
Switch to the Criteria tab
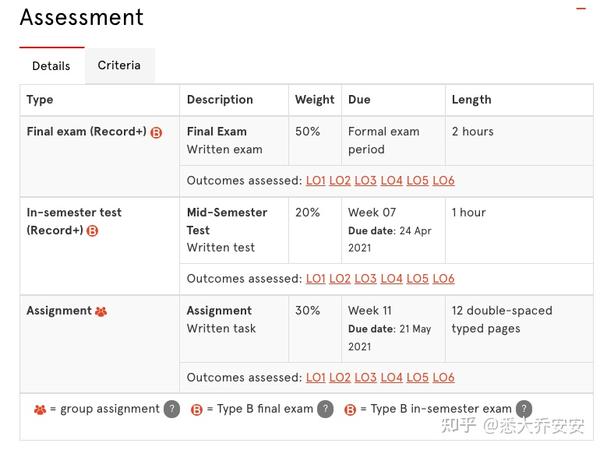119,65
